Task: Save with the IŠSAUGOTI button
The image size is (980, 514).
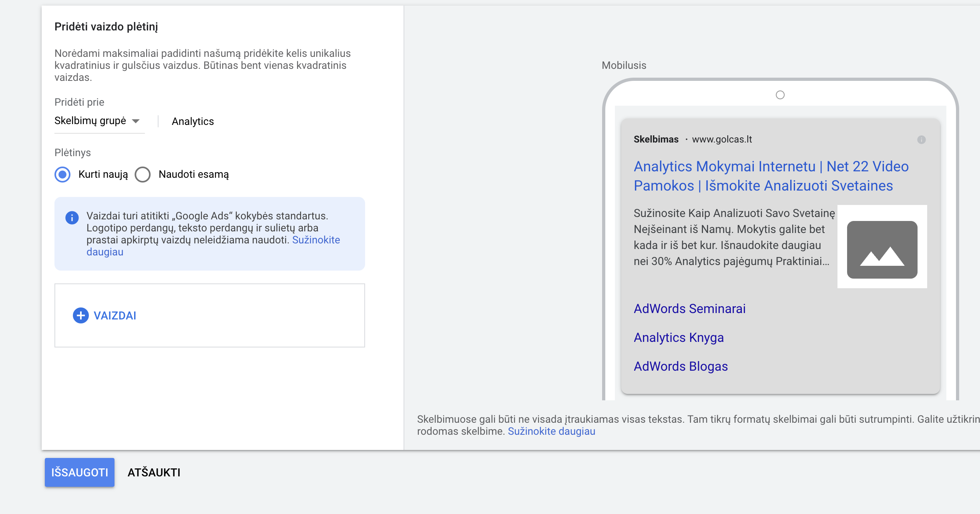Action: pos(80,472)
